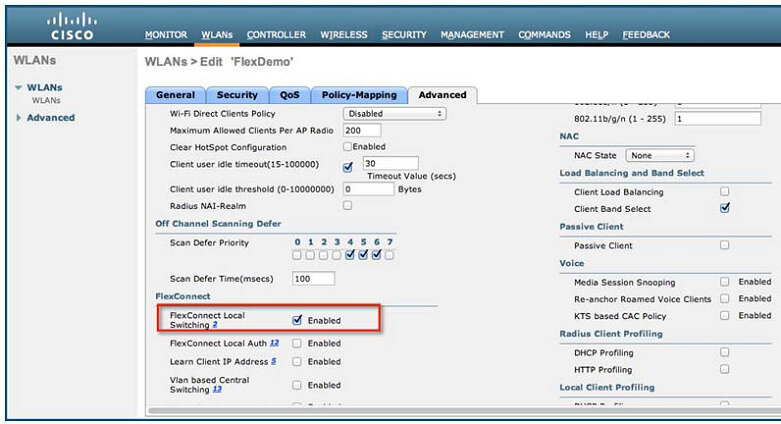This screenshot has height=424, width=781.
Task: Click the horizontal scrollbar at the bottom
Action: click(x=463, y=411)
